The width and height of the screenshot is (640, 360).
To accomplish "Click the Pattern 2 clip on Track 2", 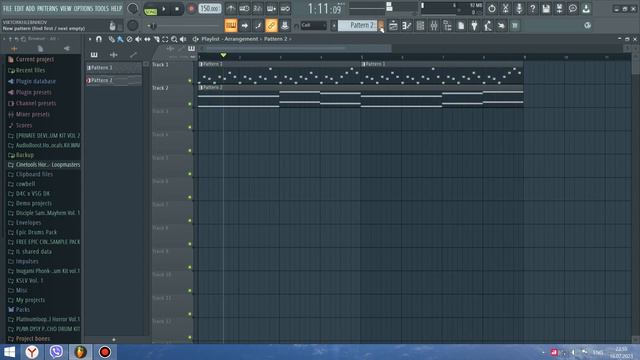I will 360,97.
